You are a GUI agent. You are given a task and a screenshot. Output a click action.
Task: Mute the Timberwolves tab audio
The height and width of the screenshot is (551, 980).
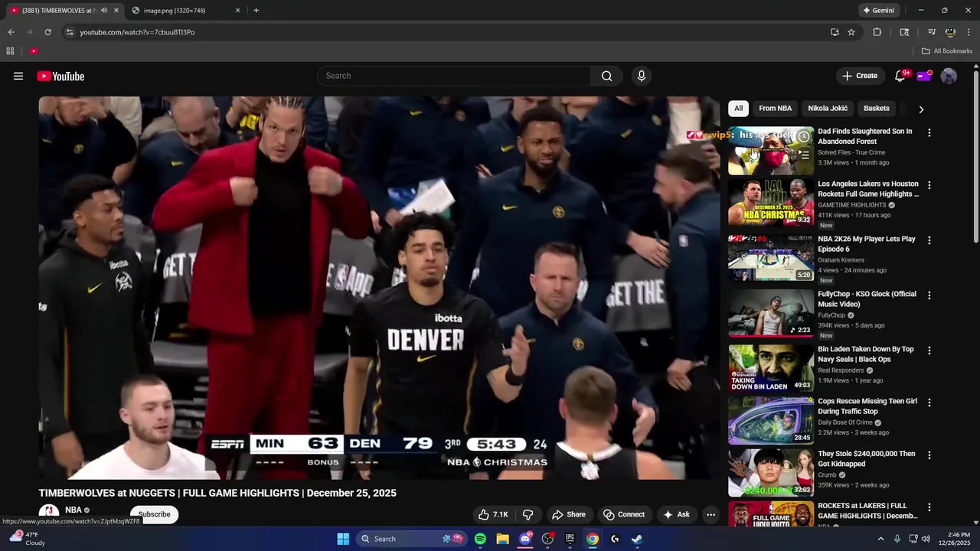click(x=104, y=11)
